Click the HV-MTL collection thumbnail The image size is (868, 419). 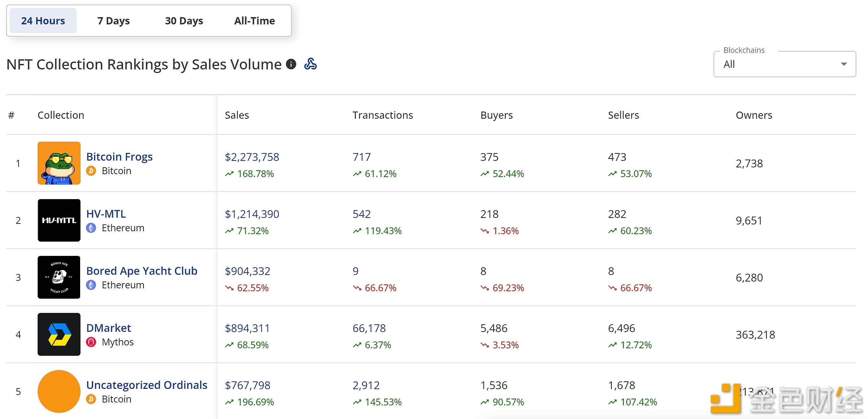click(x=59, y=220)
